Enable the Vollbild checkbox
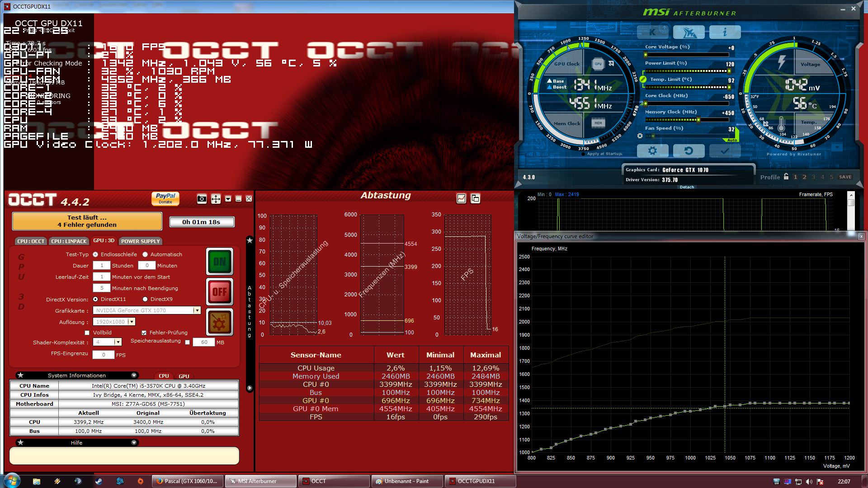Screen dimensions: 868x488 [87, 333]
